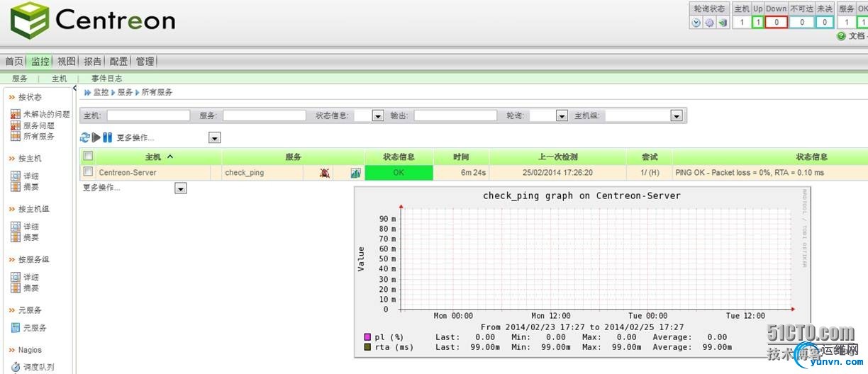Focus the 主机 filter input field
868x374 pixels.
(x=148, y=115)
